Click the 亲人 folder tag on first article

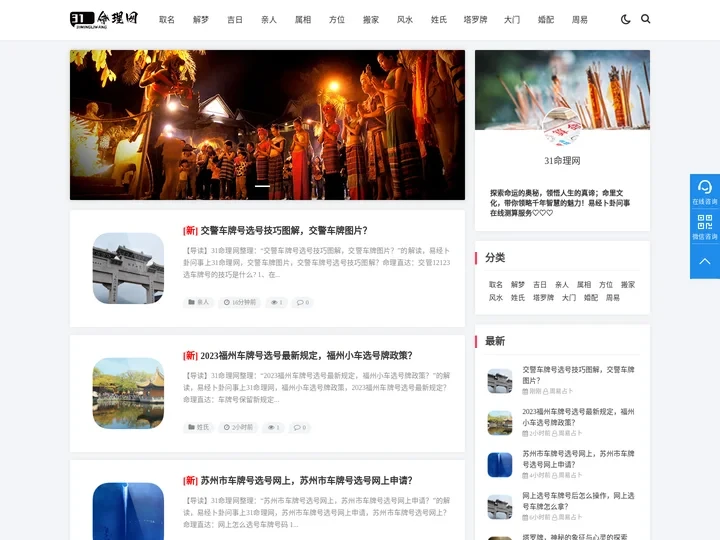click(x=198, y=302)
